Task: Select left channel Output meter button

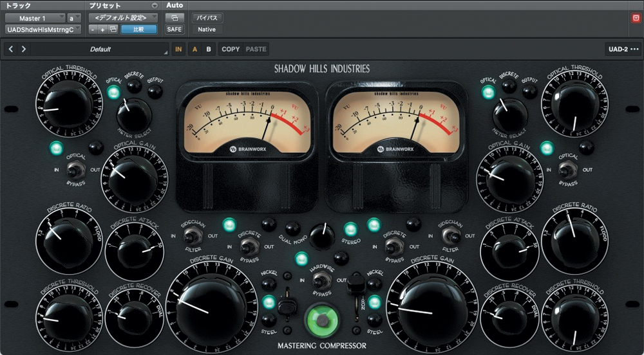Action: [155, 91]
